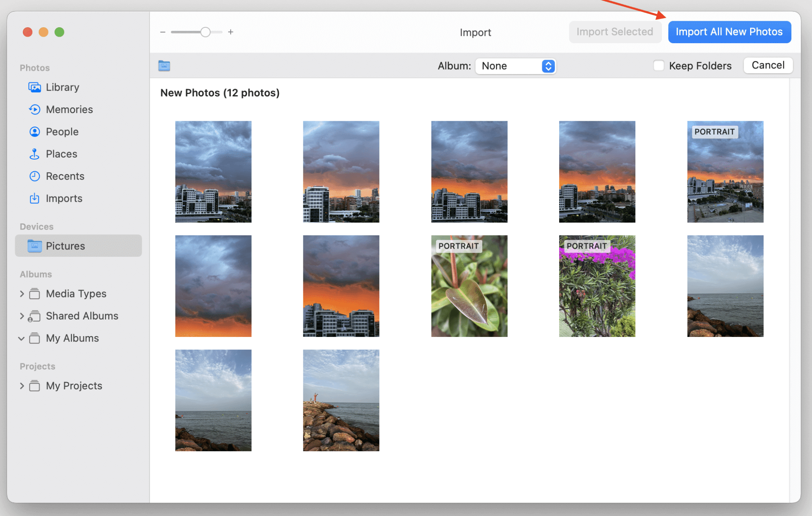Open the Recents section
Viewport: 812px width, 516px height.
pyautogui.click(x=65, y=176)
